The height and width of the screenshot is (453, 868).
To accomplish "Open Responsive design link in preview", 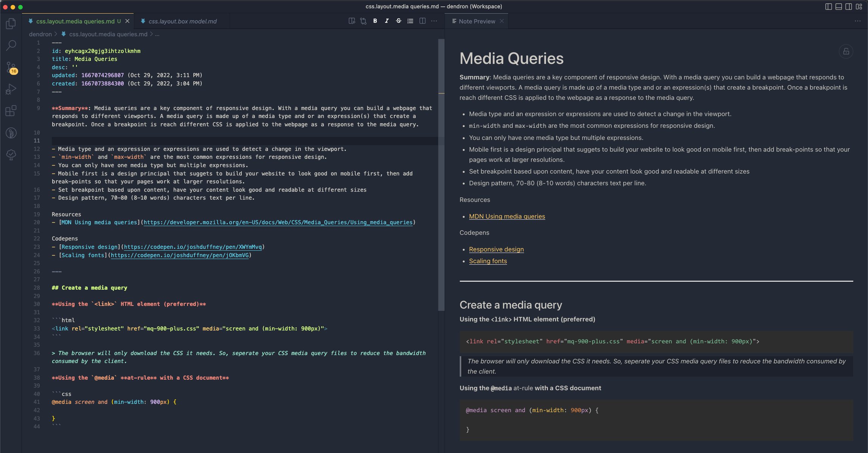I will click(496, 249).
